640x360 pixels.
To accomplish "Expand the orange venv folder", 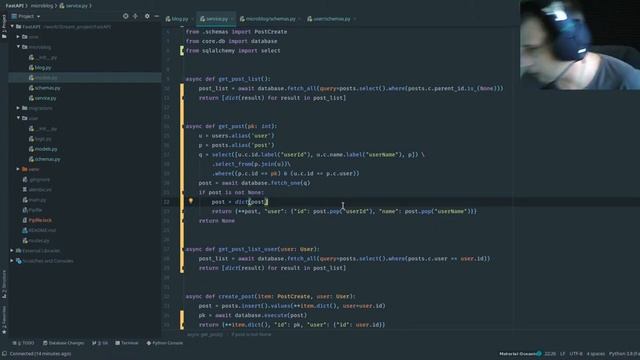I will coord(18,169).
